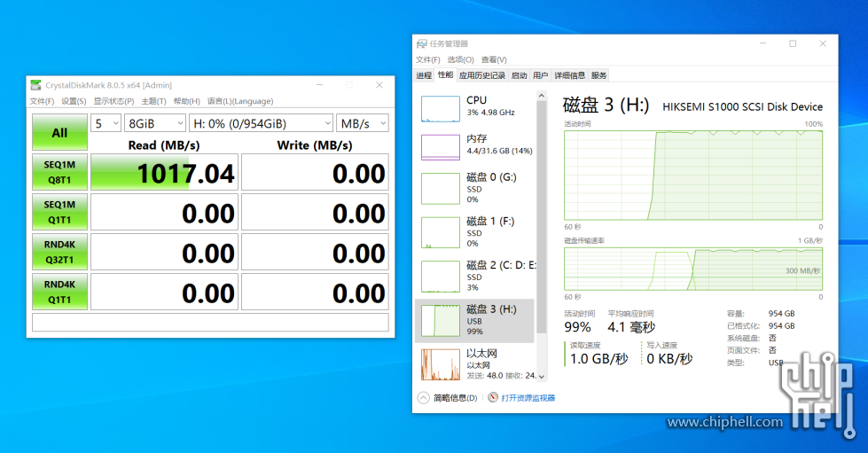The height and width of the screenshot is (453, 868).
Task: Click the performance list scrollbar thumb
Action: click(542, 217)
